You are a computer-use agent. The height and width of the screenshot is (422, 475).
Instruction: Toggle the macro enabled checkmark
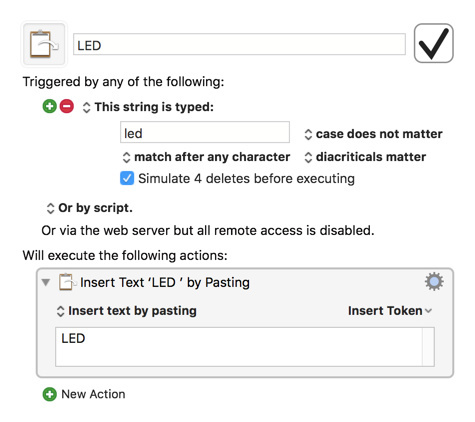pos(433,43)
